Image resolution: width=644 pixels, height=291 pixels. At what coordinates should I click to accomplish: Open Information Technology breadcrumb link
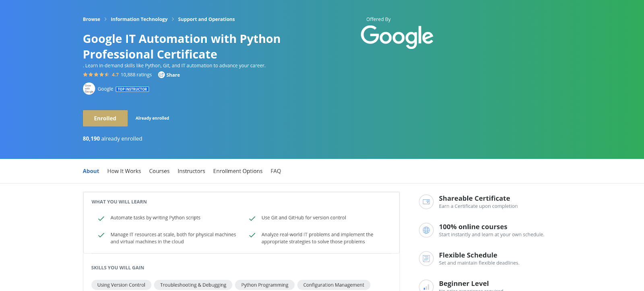(x=139, y=19)
